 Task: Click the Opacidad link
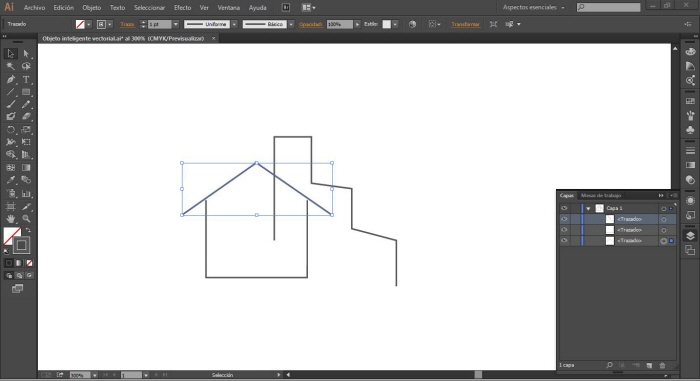(x=311, y=24)
